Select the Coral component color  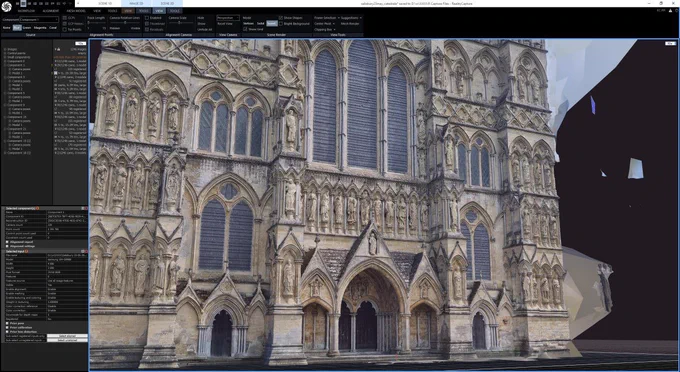[x=53, y=28]
